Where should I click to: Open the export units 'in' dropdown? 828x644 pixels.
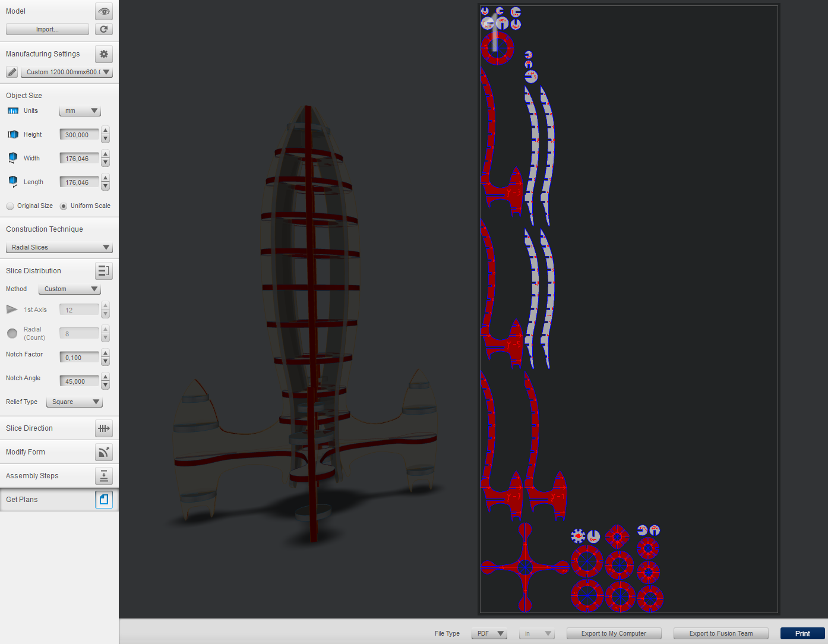537,633
